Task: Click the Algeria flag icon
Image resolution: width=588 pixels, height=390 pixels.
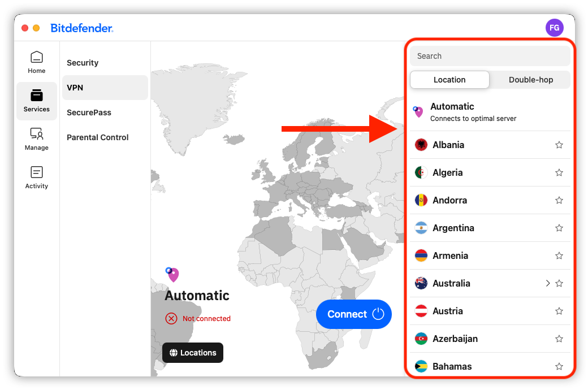Action: point(421,172)
